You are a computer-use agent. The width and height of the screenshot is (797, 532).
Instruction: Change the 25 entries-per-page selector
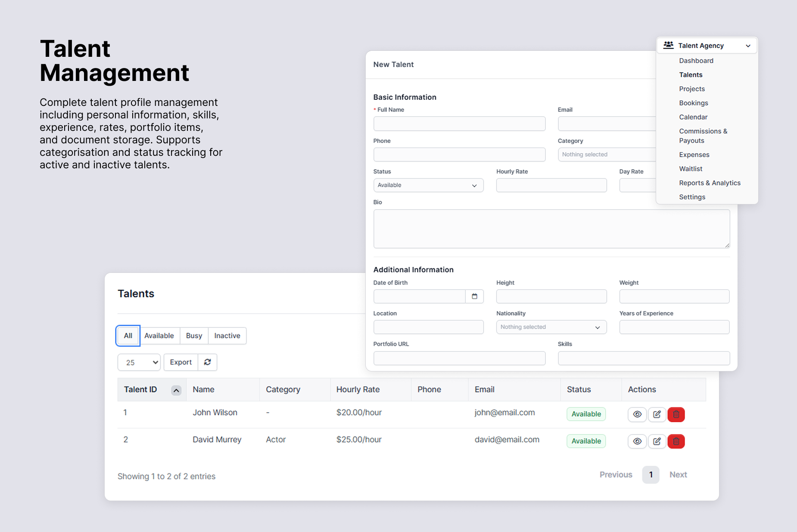click(x=139, y=362)
